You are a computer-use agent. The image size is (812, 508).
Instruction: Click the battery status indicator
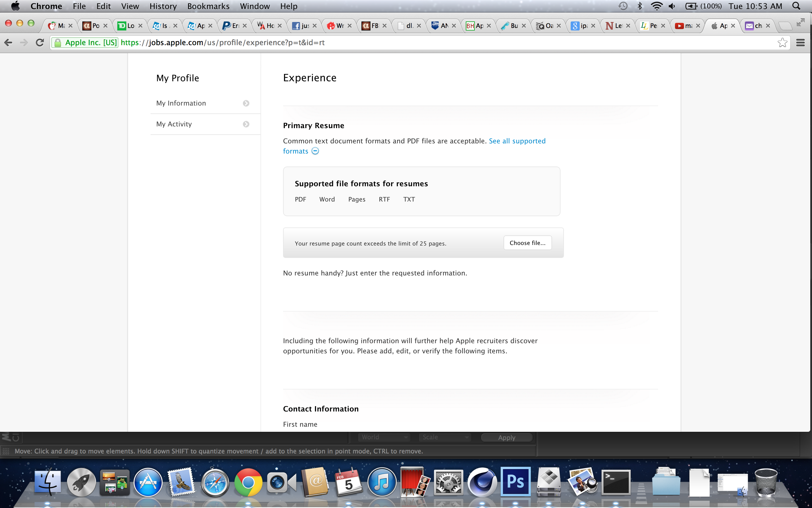pos(703,6)
